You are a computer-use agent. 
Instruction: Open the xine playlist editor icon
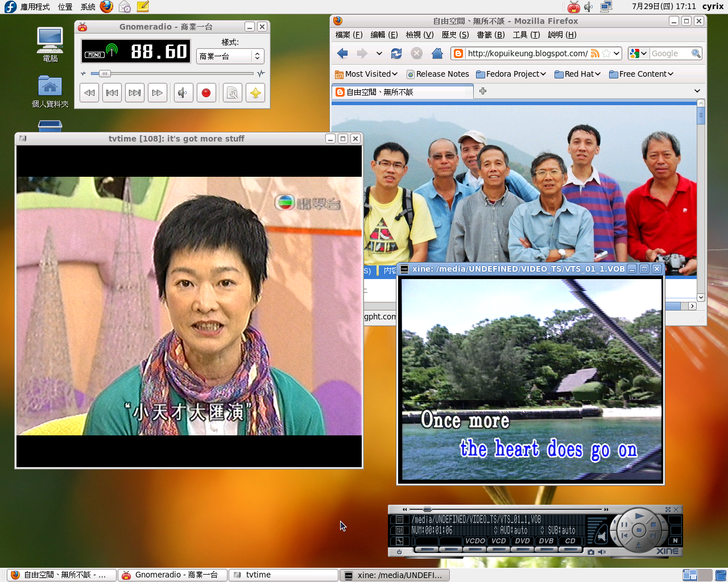(x=399, y=519)
